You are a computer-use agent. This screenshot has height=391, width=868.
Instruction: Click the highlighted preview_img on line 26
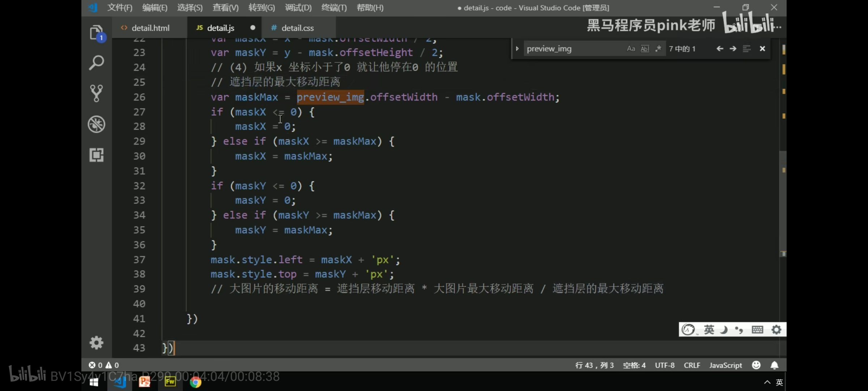[330, 97]
